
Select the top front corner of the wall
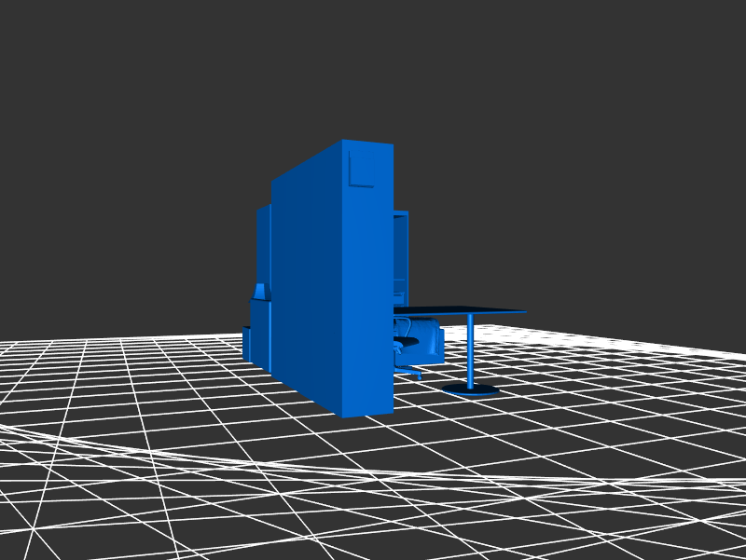click(x=343, y=141)
